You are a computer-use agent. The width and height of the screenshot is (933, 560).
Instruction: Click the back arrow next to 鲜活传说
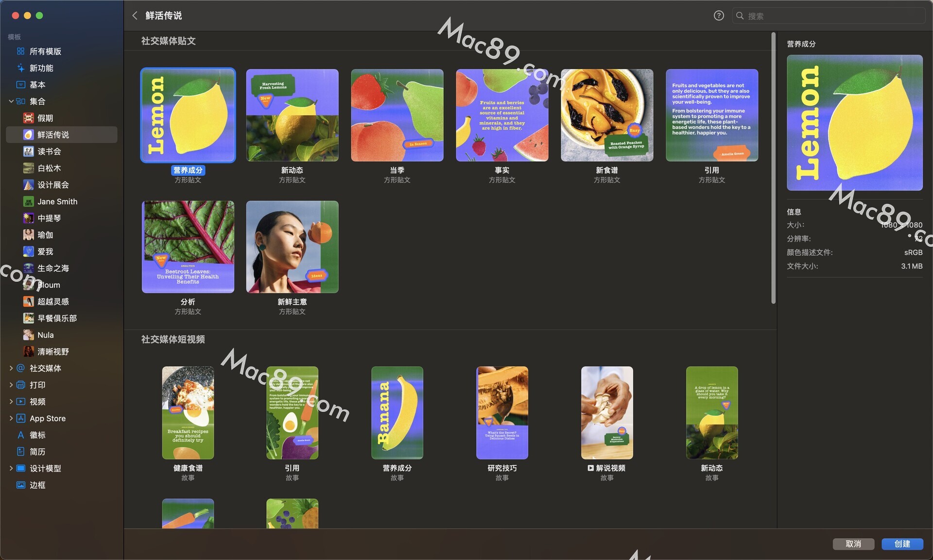135,16
